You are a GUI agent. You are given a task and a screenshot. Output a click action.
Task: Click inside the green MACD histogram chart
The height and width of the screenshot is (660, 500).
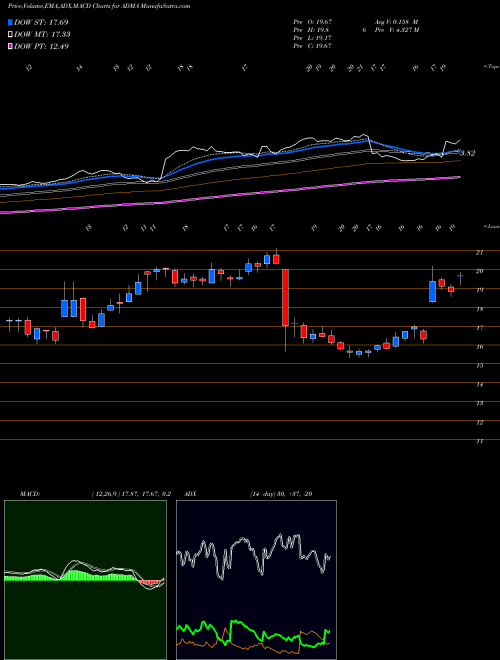(85, 580)
